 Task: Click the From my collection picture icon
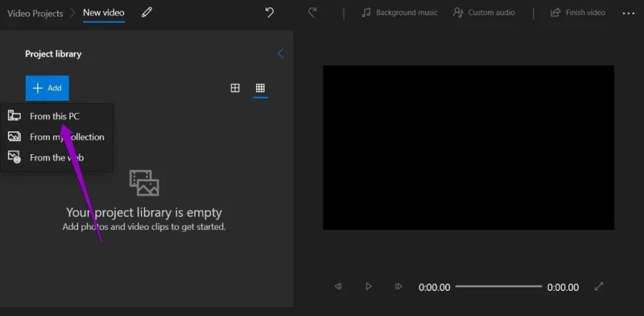(x=14, y=136)
